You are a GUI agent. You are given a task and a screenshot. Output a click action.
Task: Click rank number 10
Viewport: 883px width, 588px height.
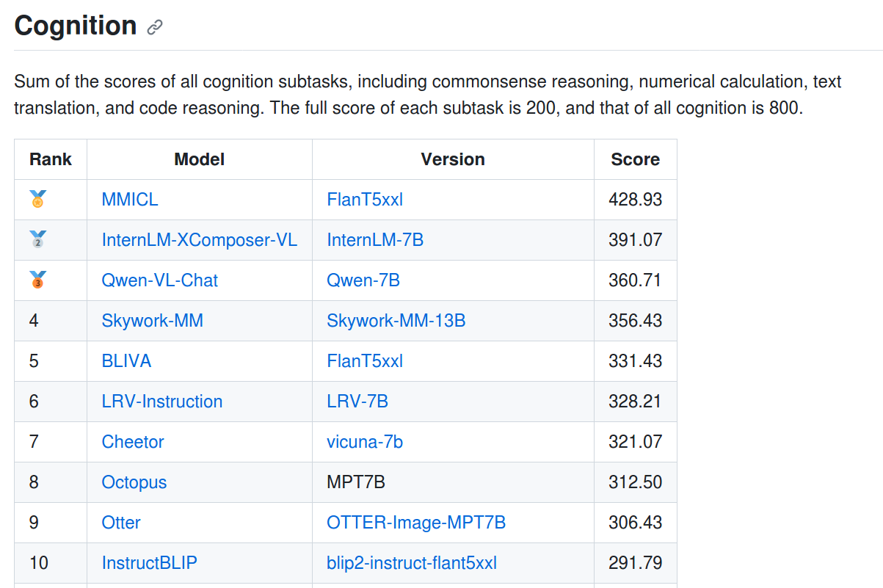coord(39,563)
